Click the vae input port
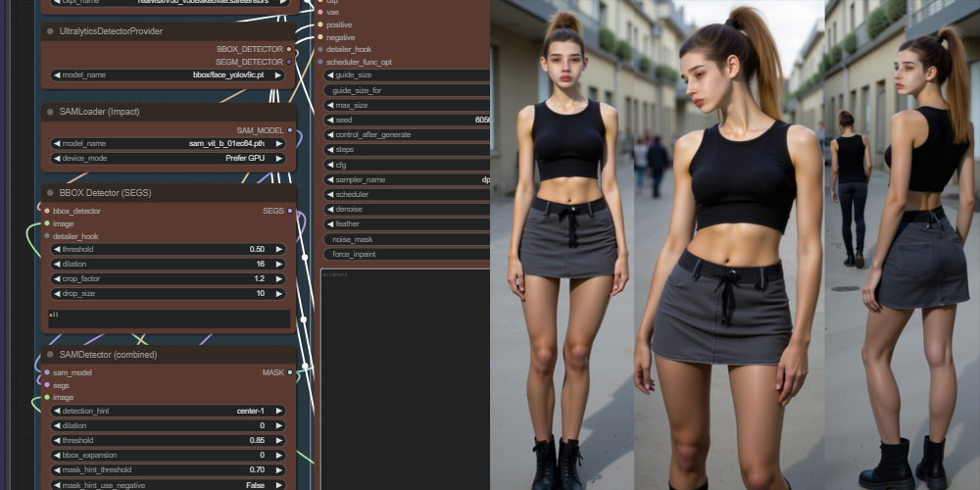980x490 pixels. 320,12
